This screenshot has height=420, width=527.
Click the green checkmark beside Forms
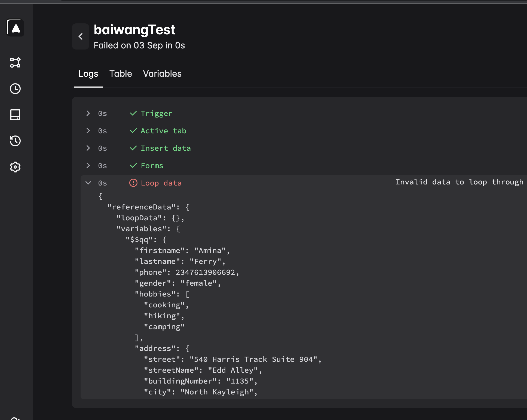point(133,165)
